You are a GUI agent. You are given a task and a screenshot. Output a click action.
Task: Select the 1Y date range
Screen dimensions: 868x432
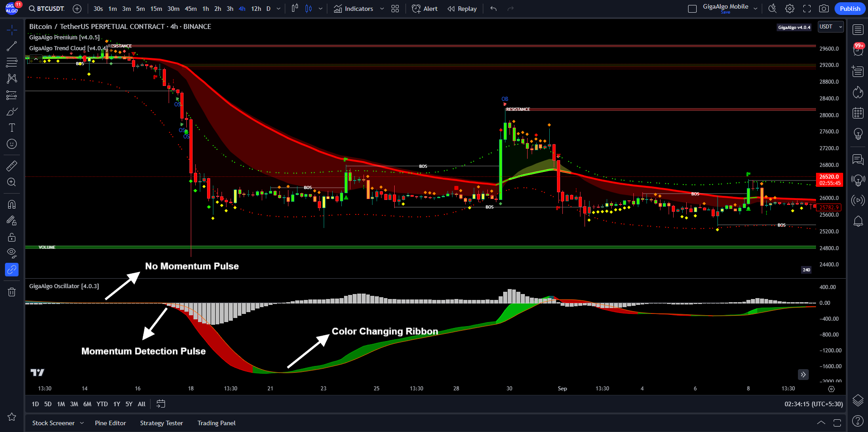[x=117, y=404]
